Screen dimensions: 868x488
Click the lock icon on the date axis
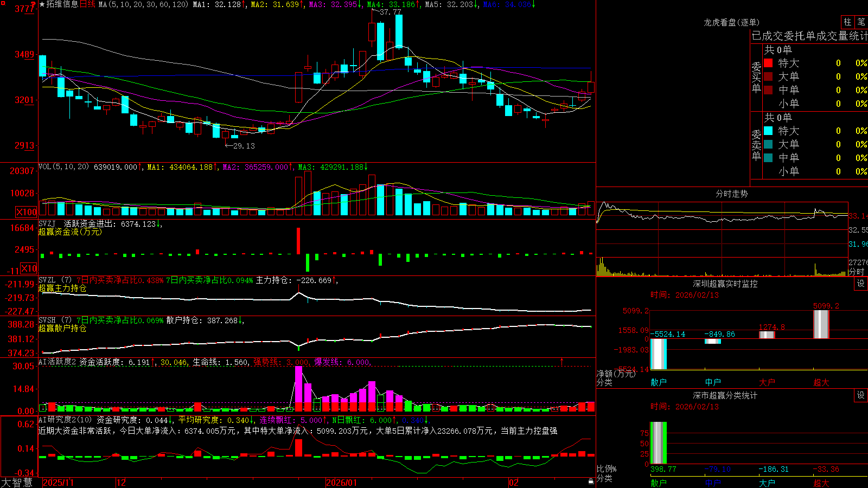591,481
